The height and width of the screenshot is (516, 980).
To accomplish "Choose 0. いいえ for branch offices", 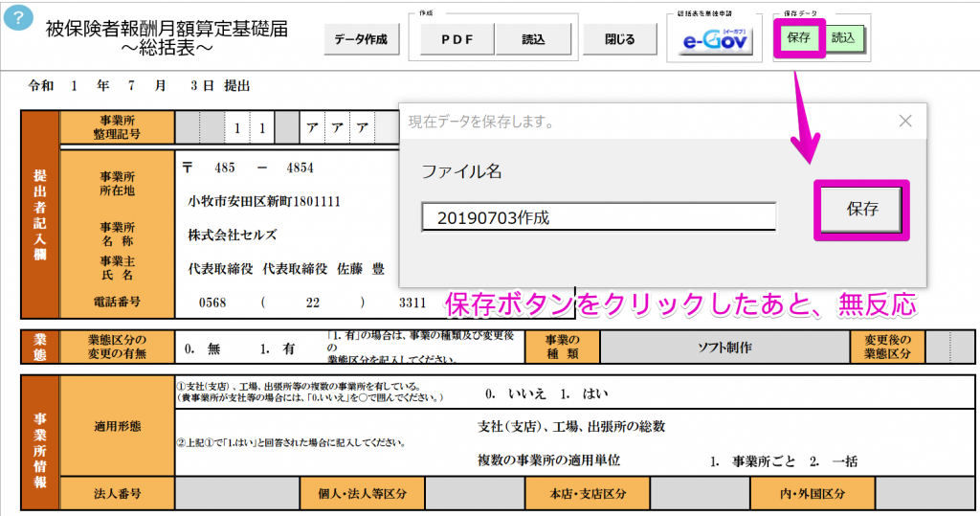I will tap(515, 393).
